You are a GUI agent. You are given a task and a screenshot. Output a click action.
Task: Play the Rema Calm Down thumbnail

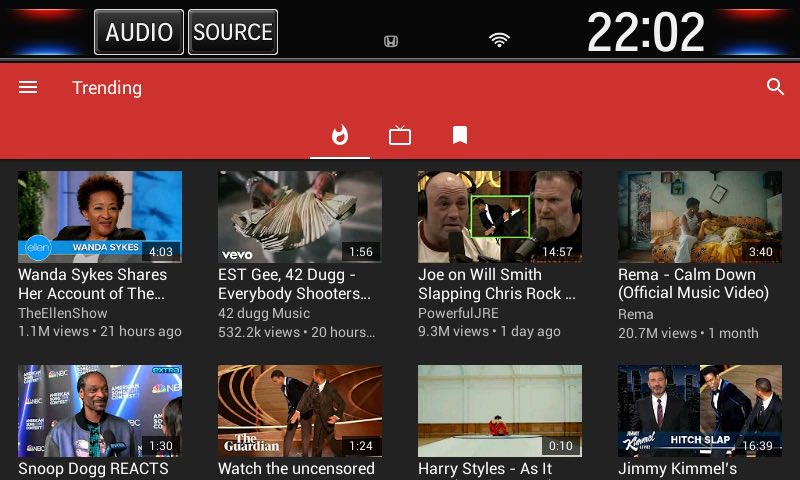(700, 217)
